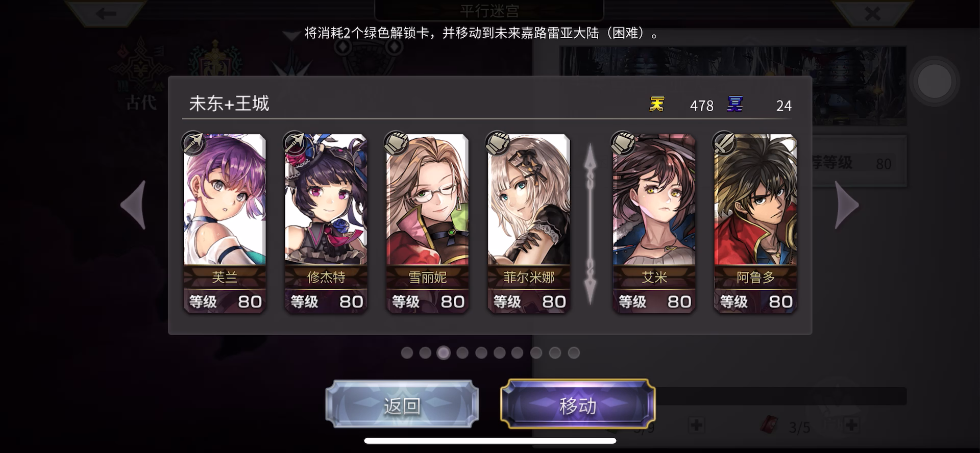
Task: Tap the round floating assist button
Action: tap(934, 82)
